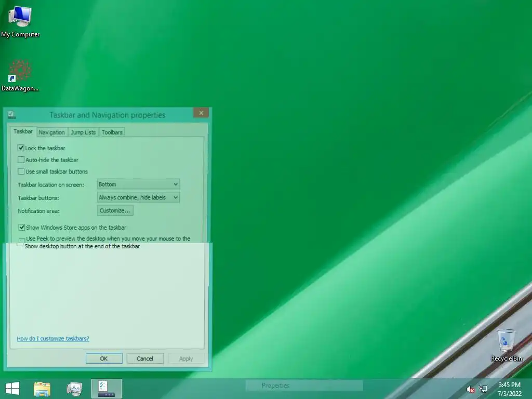Enable Auto-hide the taskbar
Screen dimensions: 532x399
pos(21,159)
